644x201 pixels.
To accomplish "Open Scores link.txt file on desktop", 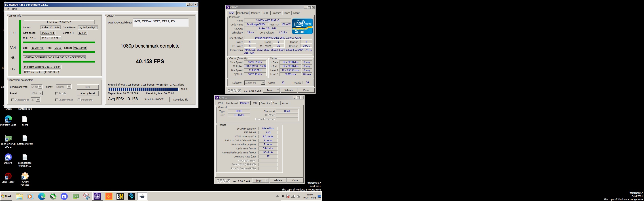I will click(x=25, y=140).
